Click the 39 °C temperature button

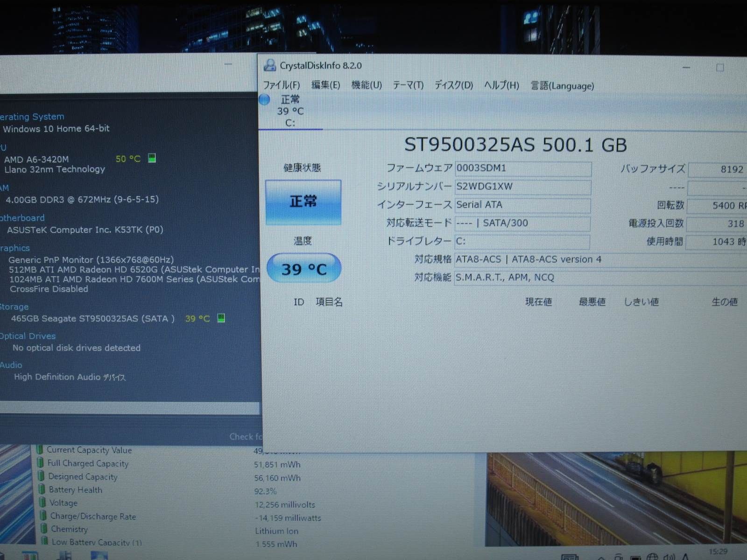[304, 269]
